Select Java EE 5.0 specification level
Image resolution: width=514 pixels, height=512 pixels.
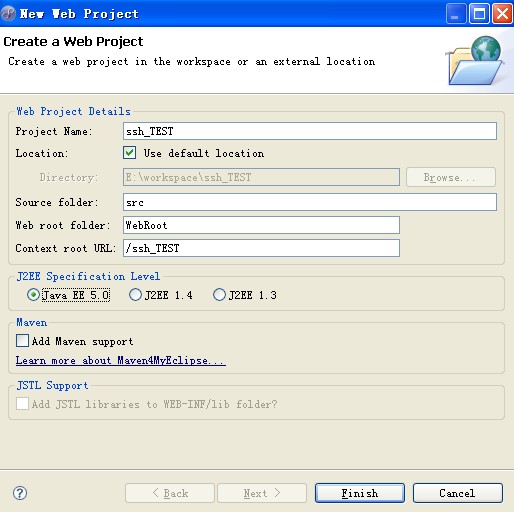(x=33, y=295)
